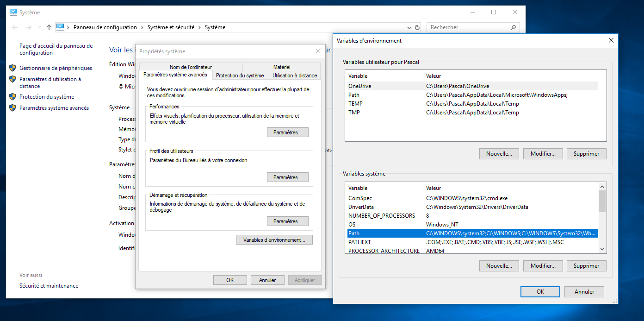Click the search magnifier icon
Screen dimensions: 644x321
[513, 27]
